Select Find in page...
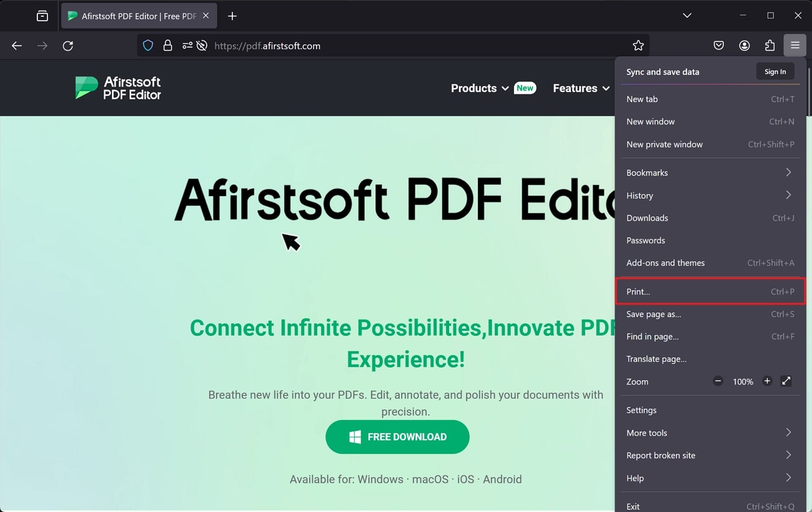 tap(710, 336)
